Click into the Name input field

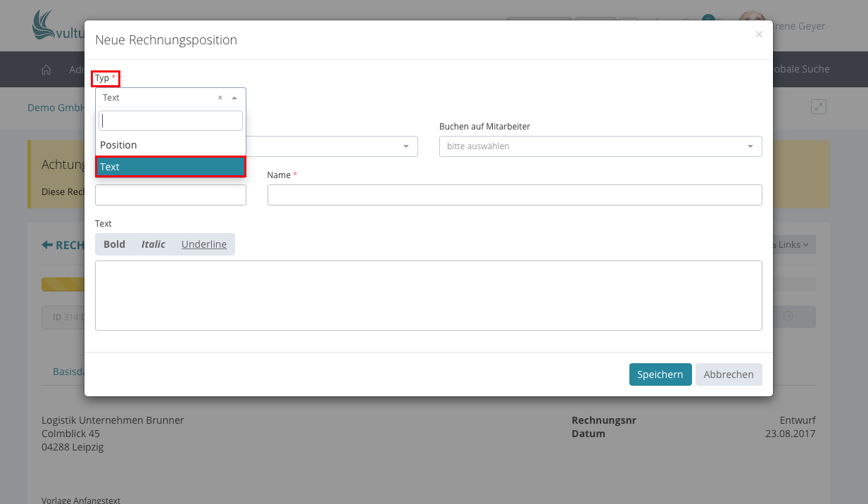click(x=514, y=195)
